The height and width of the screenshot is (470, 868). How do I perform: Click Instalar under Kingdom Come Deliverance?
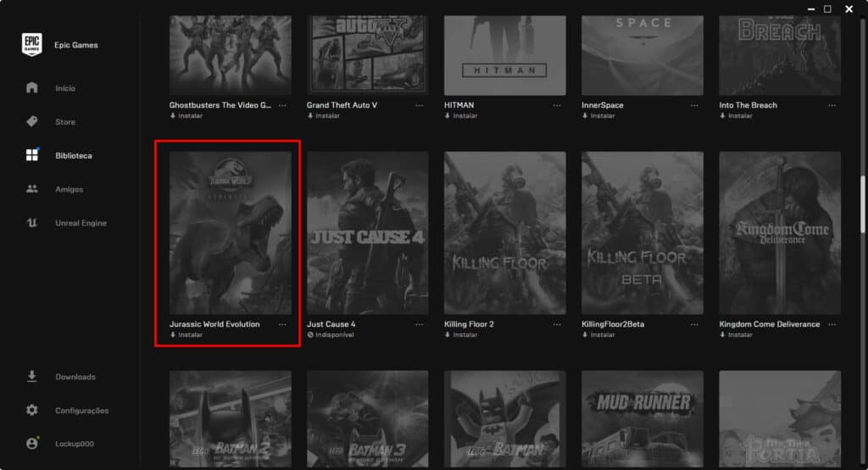740,335
